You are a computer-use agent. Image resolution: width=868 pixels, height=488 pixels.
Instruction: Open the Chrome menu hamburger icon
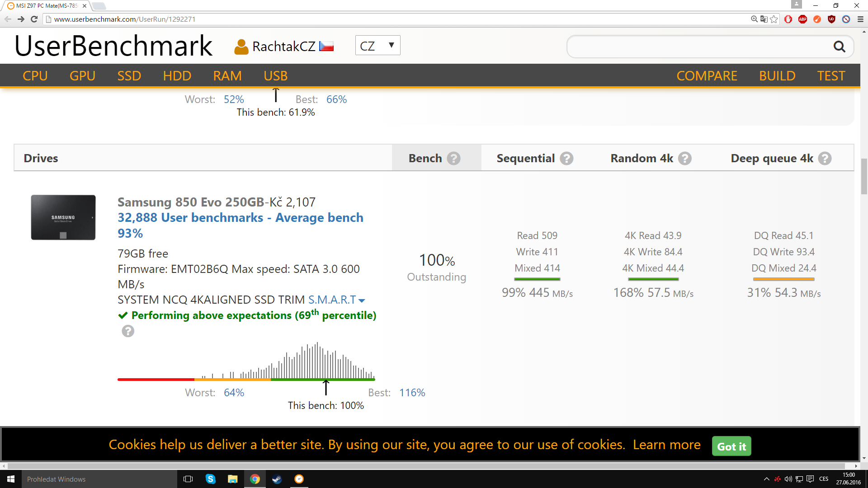[x=860, y=19]
